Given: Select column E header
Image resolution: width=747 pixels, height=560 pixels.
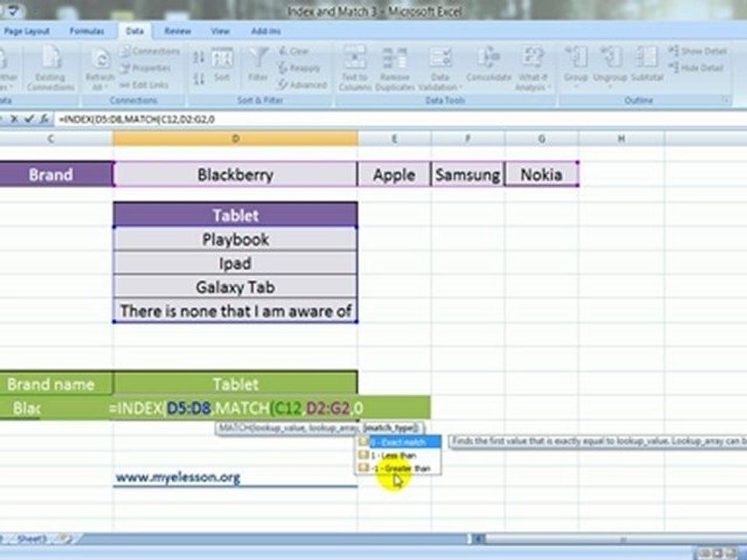Looking at the screenshot, I should [x=395, y=138].
